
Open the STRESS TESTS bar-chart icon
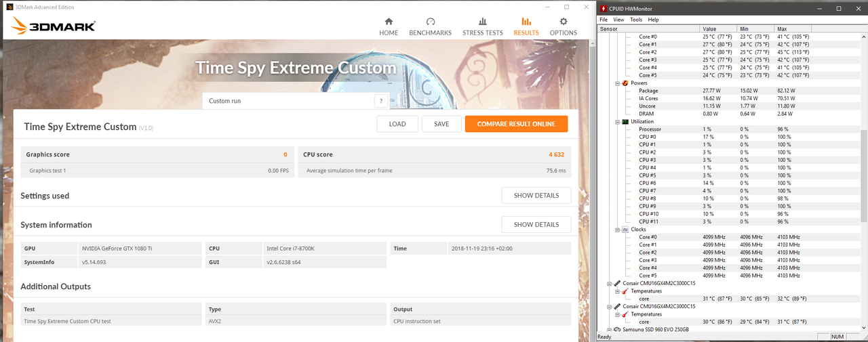482,21
